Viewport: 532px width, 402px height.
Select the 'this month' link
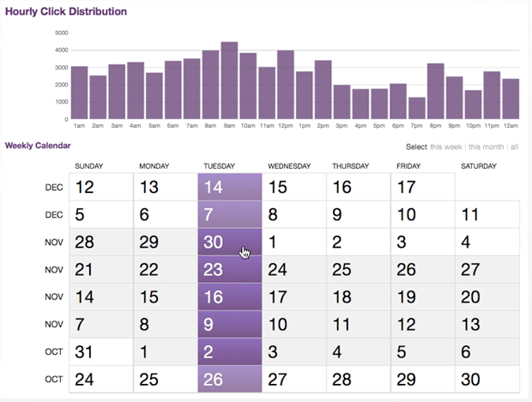[486, 147]
